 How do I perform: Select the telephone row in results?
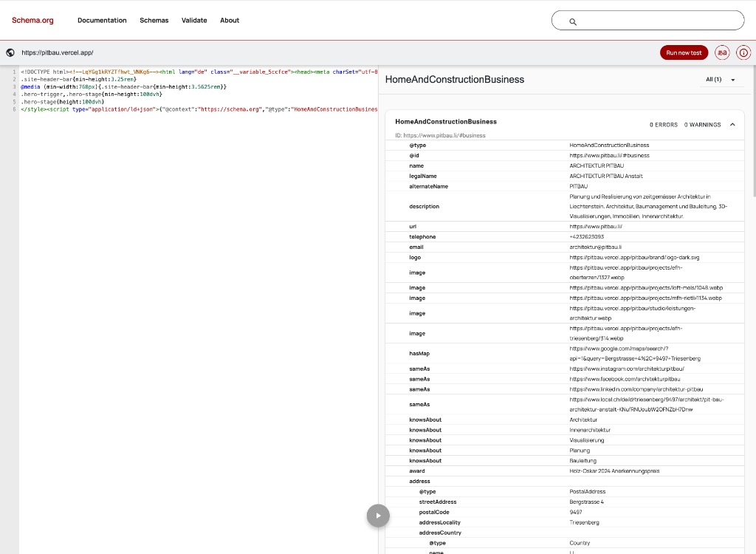565,237
